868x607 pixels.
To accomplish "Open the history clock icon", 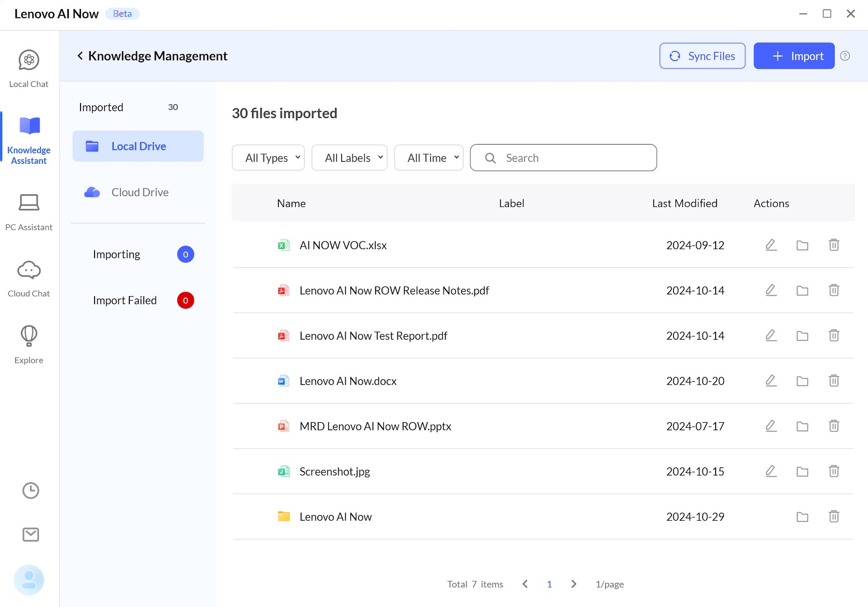I will point(31,490).
